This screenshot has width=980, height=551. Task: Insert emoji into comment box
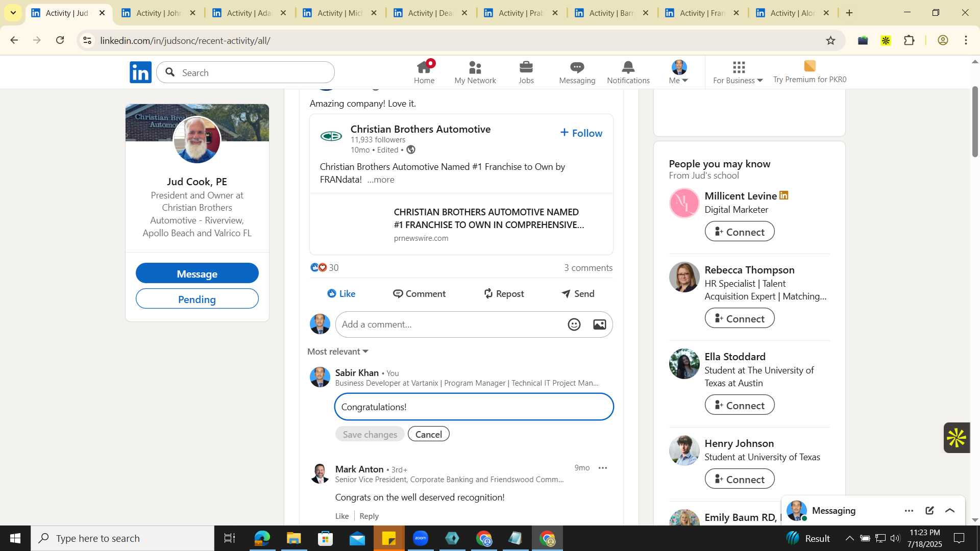[574, 324]
